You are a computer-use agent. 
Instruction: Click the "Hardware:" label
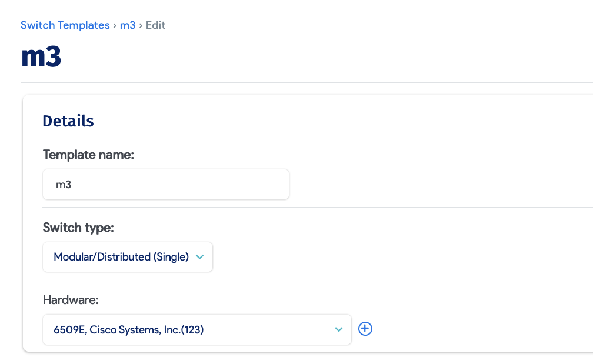point(71,300)
